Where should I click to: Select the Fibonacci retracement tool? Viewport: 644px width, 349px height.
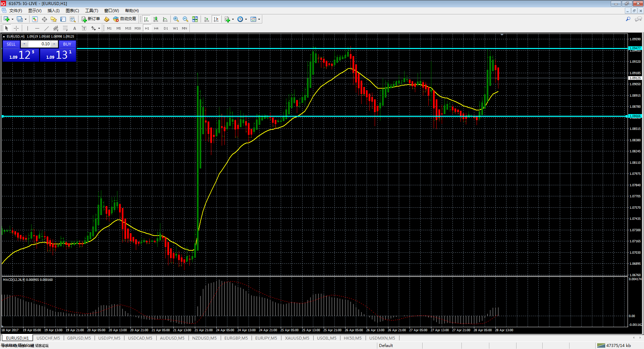click(x=65, y=28)
